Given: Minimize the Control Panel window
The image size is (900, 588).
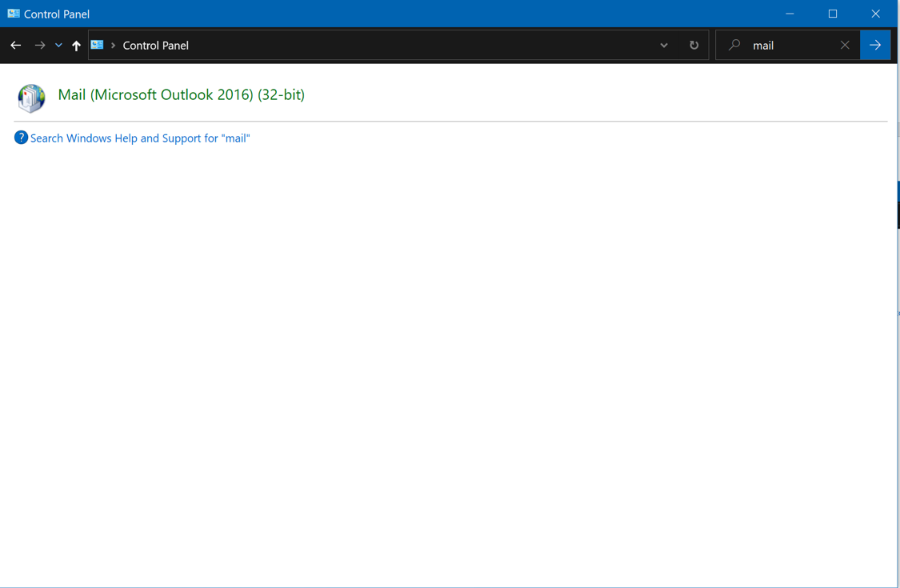Looking at the screenshot, I should pyautogui.click(x=790, y=14).
